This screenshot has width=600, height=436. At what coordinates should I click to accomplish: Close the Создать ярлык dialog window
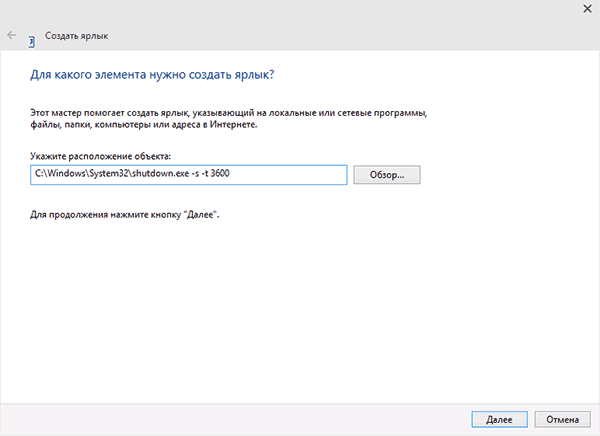tap(585, 8)
